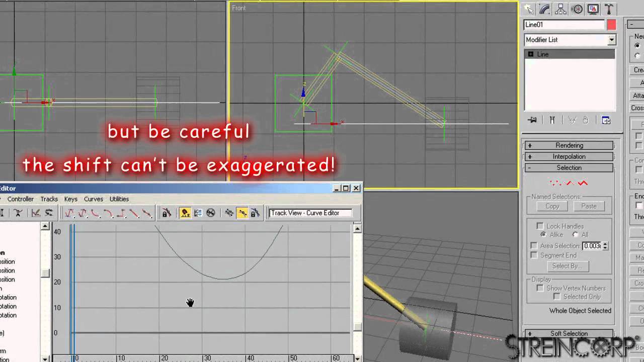This screenshot has width=644, height=362.
Task: Toggle Show End Result icon
Action: pos(552,120)
